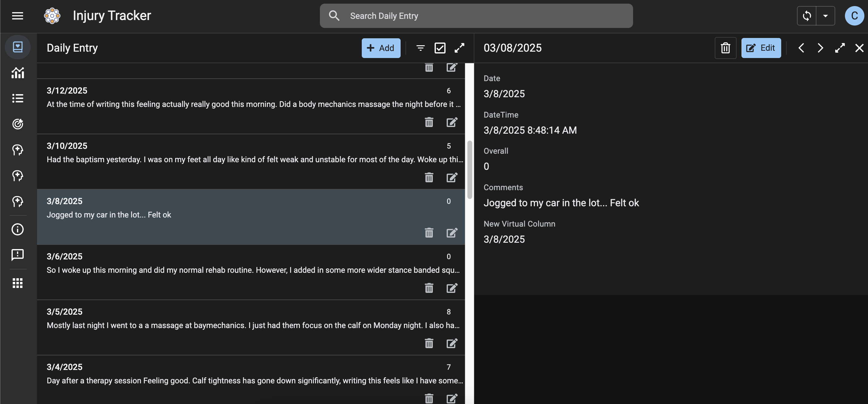The height and width of the screenshot is (404, 868).
Task: Open the feedback icon in sidebar
Action: coord(18,255)
